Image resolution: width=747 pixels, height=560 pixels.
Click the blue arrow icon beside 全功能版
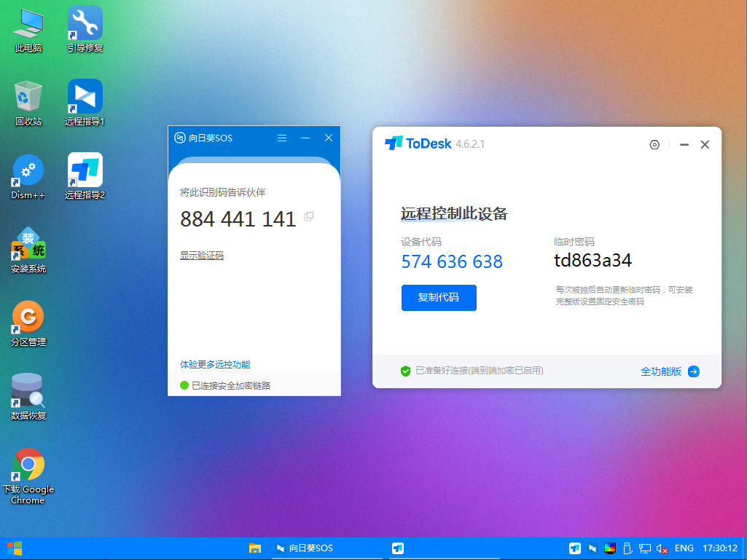tap(694, 371)
